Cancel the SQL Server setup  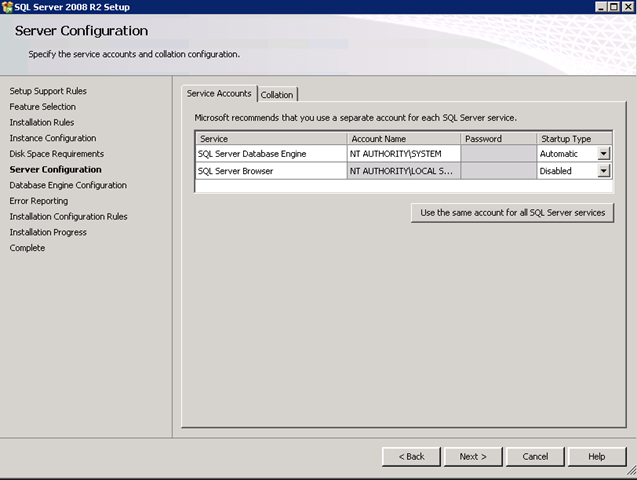tap(535, 456)
